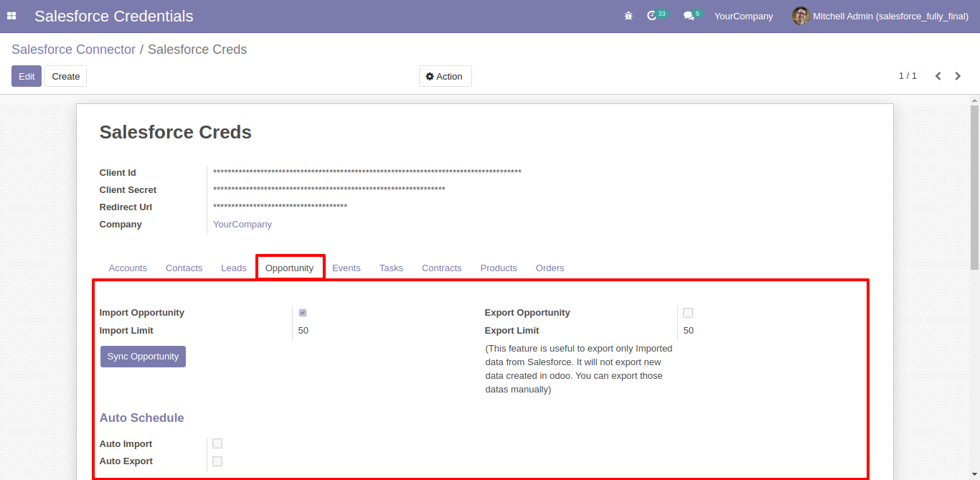Viewport: 980px width, 480px height.
Task: Switch to Orders tab
Action: coord(550,268)
